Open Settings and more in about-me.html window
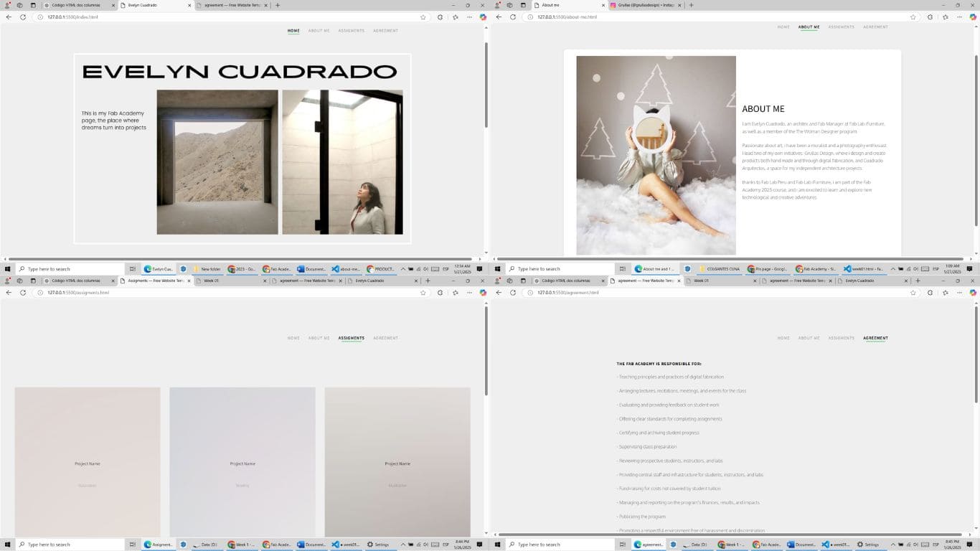The image size is (980, 551). (x=960, y=17)
